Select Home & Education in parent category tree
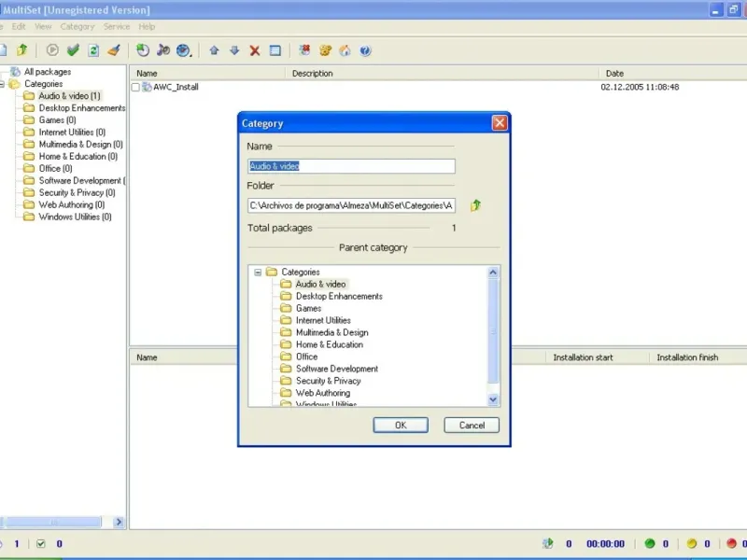The image size is (747, 560). (330, 344)
